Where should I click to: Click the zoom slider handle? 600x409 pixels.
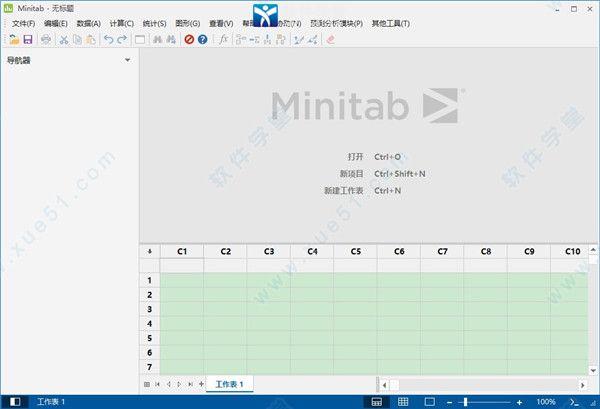tap(465, 402)
